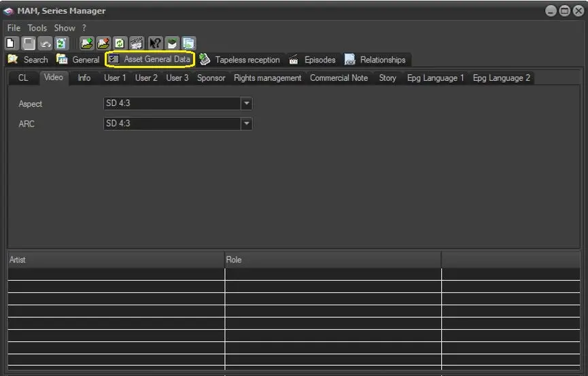Image resolution: width=588 pixels, height=376 pixels.
Task: Click the green box toolbar icon
Action: pos(171,43)
